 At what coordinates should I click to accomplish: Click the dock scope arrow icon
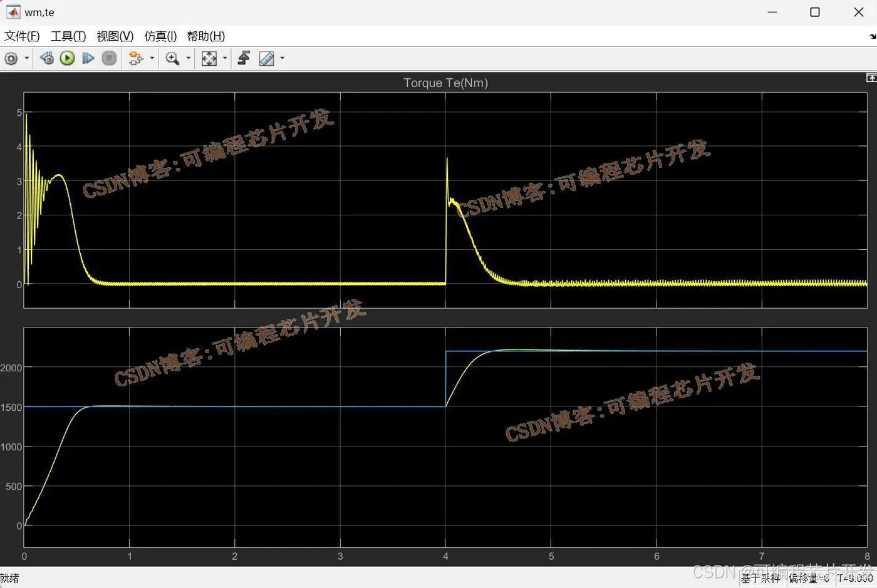[873, 36]
